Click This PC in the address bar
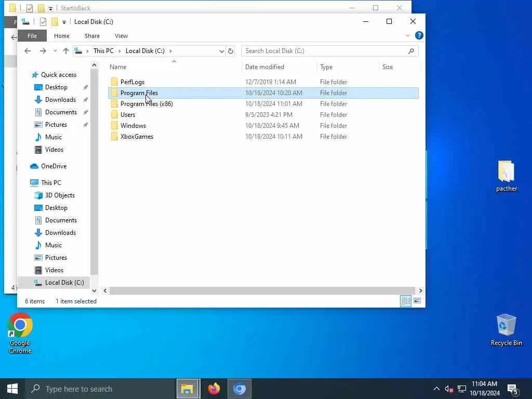This screenshot has width=532, height=399. coord(103,50)
